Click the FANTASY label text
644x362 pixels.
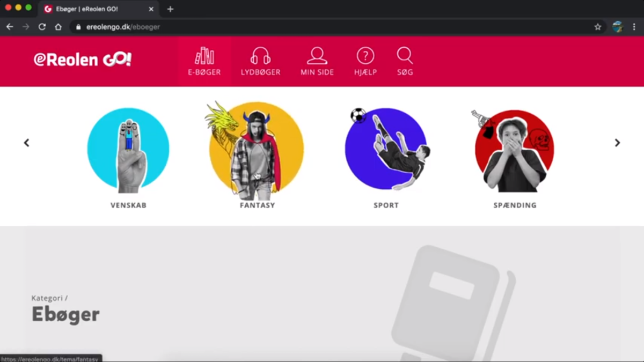258,205
